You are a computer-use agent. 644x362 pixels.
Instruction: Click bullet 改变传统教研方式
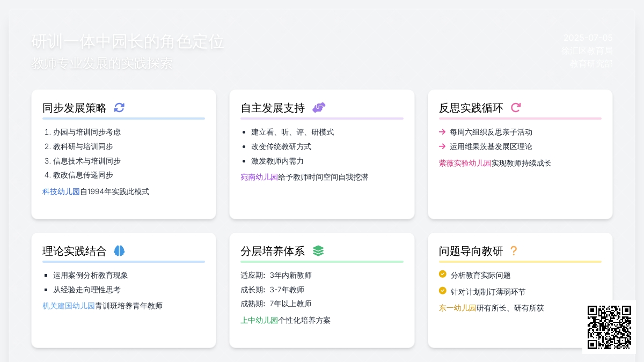(281, 146)
